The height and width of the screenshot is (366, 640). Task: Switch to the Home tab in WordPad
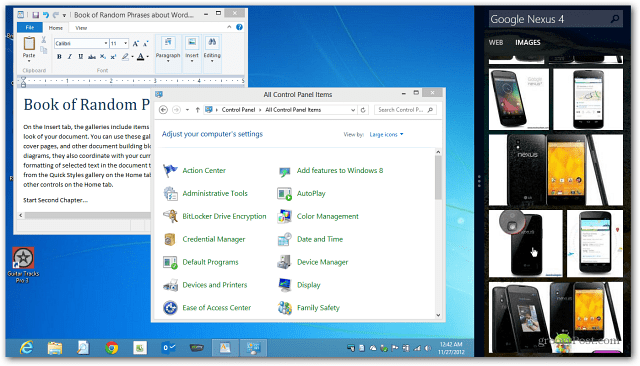(x=56, y=28)
